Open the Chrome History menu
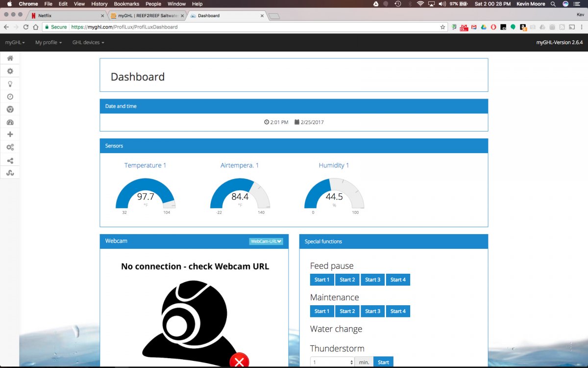 99,4
